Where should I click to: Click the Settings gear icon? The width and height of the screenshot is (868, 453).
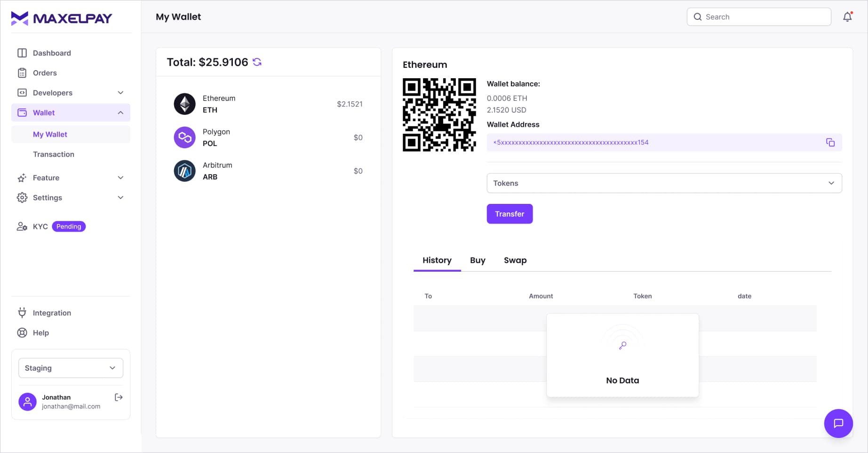[x=22, y=197]
